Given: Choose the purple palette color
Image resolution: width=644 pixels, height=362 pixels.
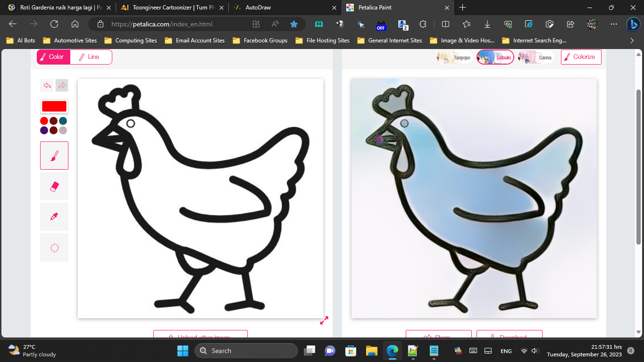Looking at the screenshot, I should tap(44, 130).
